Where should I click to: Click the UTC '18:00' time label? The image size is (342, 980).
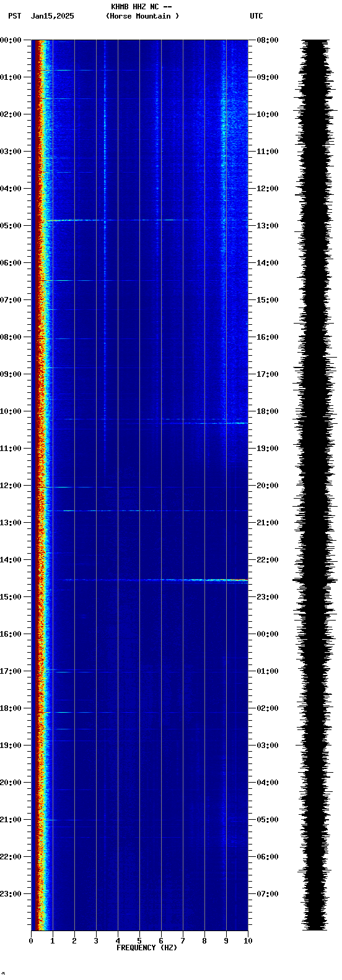(x=268, y=411)
